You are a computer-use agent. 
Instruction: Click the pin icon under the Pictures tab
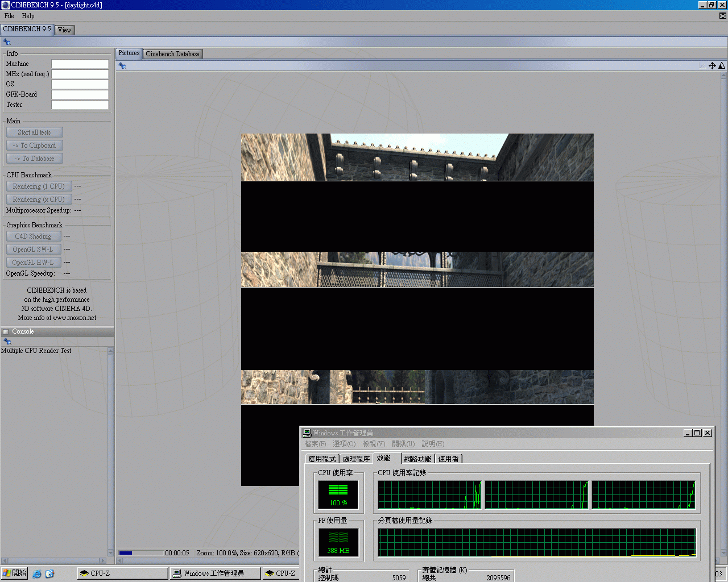tap(122, 66)
